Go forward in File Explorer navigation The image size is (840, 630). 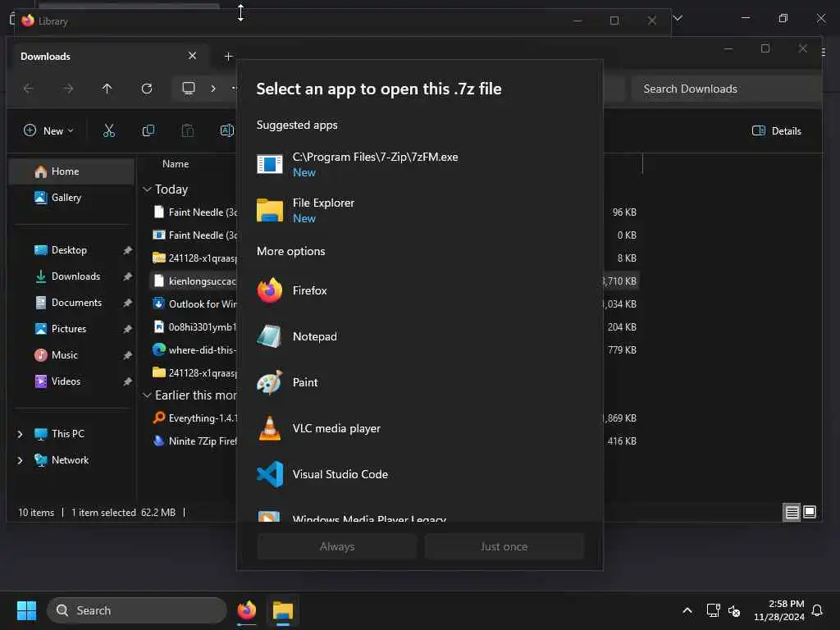click(x=68, y=89)
